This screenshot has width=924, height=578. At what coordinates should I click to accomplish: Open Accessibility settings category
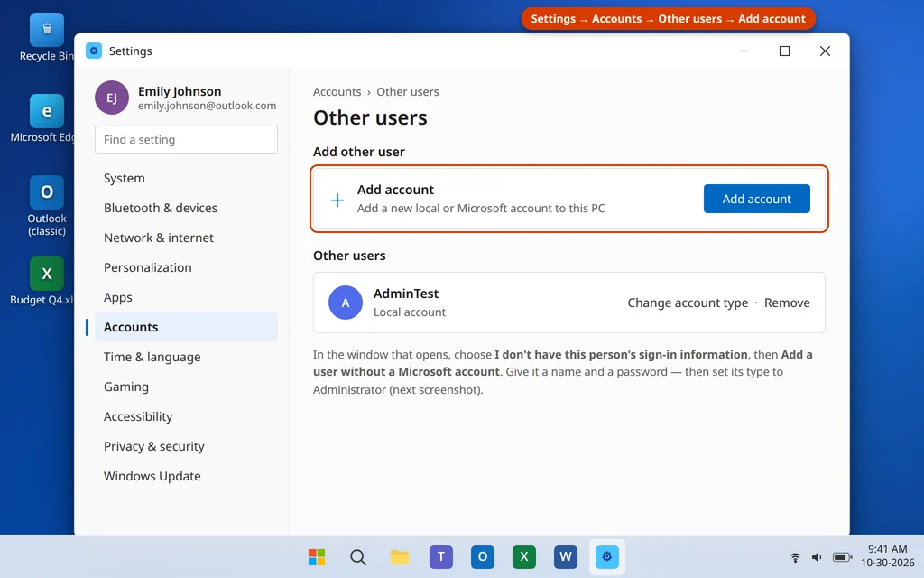186,416
